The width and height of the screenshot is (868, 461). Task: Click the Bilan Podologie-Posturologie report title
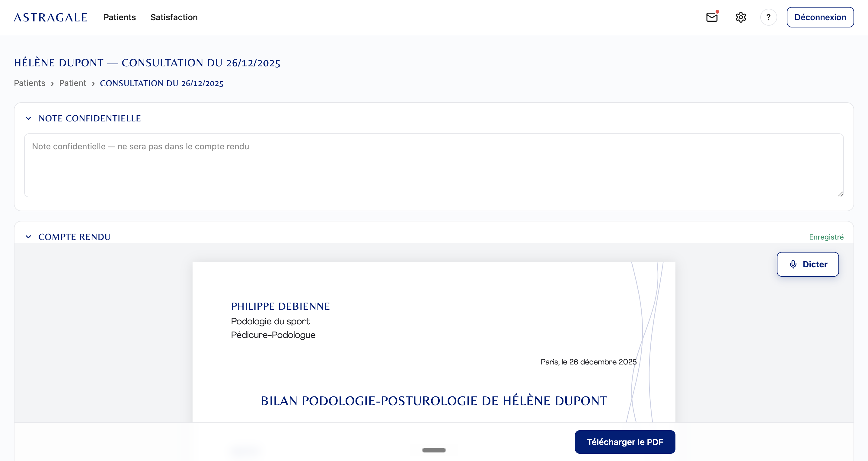pyautogui.click(x=434, y=401)
